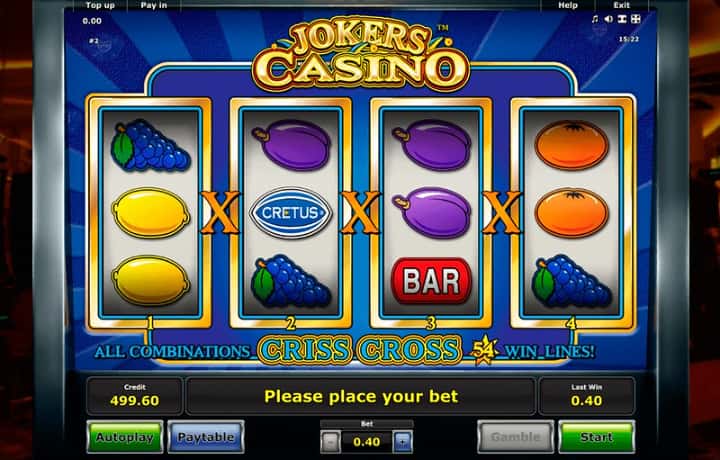Decrease the bet with minus button

(x=330, y=442)
